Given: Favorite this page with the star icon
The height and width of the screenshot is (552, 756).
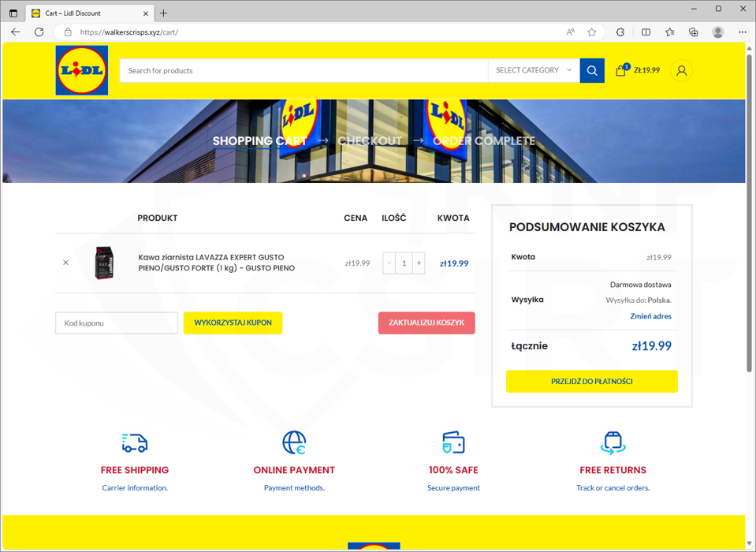Looking at the screenshot, I should 591,32.
